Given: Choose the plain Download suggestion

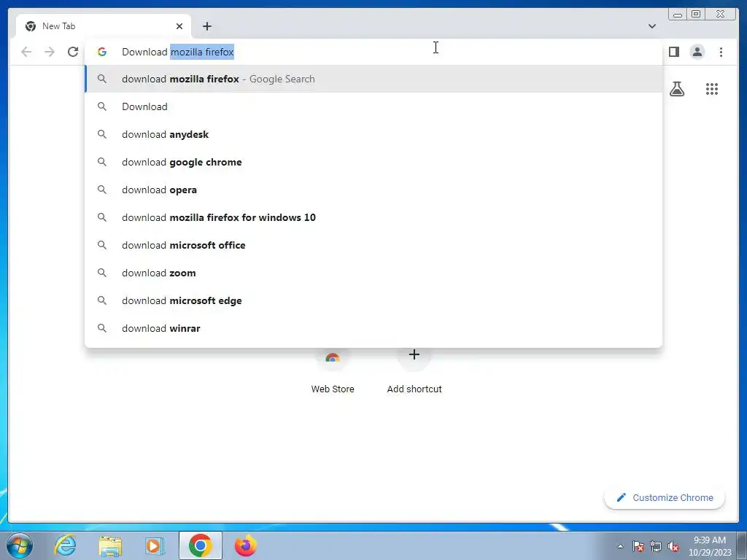Looking at the screenshot, I should coord(373,106).
